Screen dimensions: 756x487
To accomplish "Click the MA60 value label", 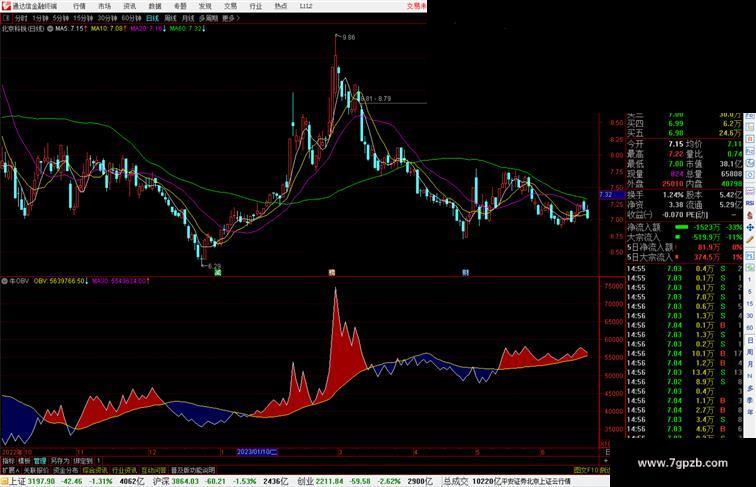I will pyautogui.click(x=187, y=29).
